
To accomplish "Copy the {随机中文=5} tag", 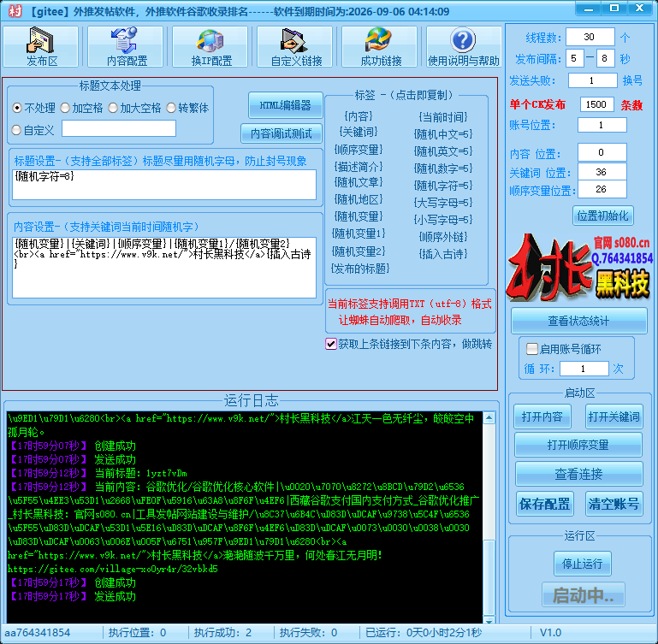I will [443, 134].
